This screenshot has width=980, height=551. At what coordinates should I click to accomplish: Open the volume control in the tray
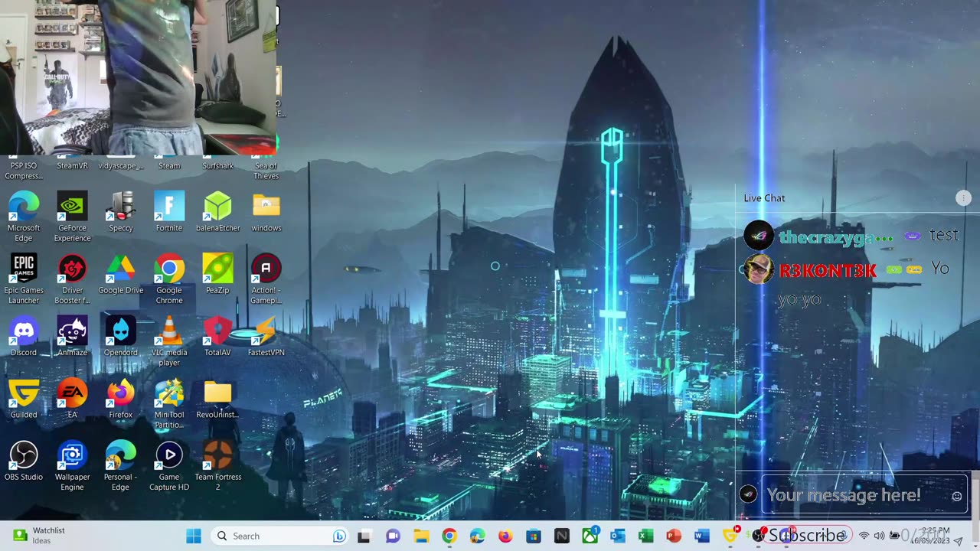[x=879, y=536]
